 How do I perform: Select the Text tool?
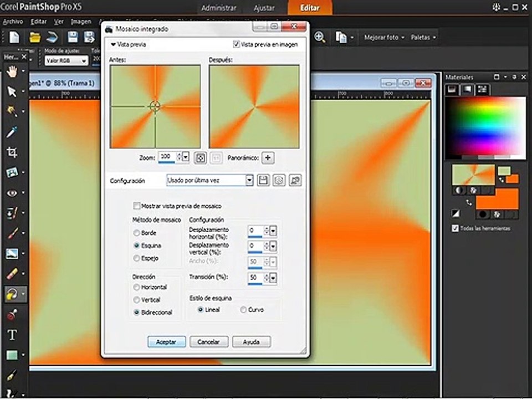pos(12,335)
